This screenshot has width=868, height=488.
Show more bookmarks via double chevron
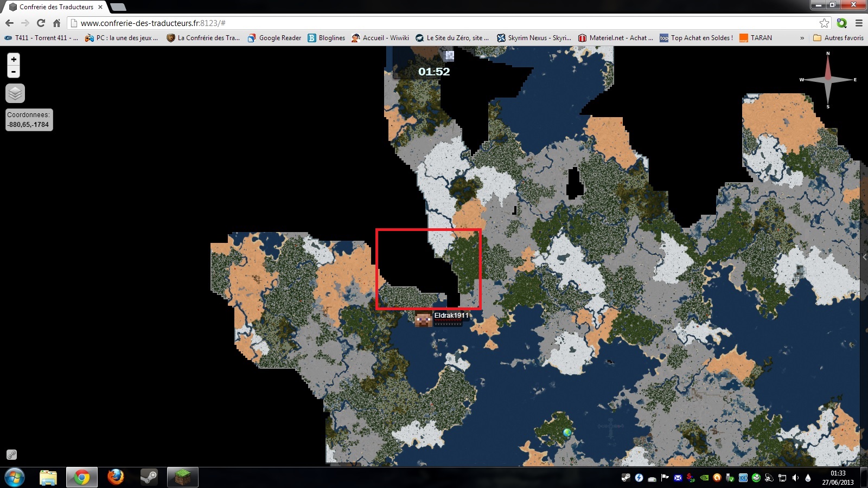802,38
